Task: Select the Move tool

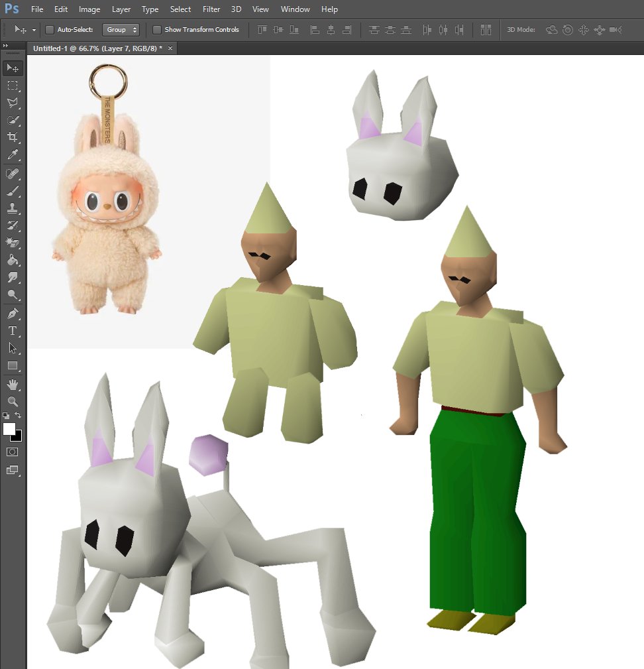Action: coord(11,68)
